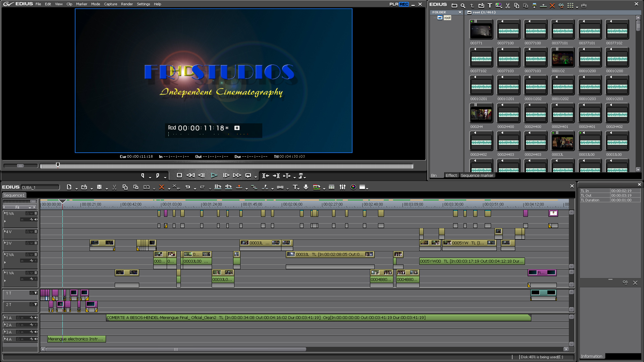The width and height of the screenshot is (644, 362).
Task: Click the Rewind button in the player
Action: (x=191, y=175)
